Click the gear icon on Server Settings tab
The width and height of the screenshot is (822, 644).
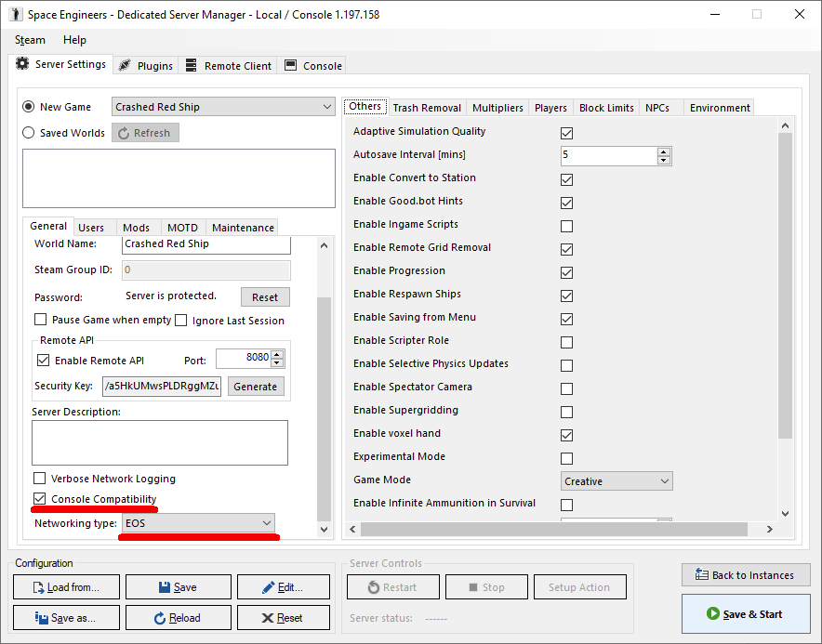[x=22, y=64]
